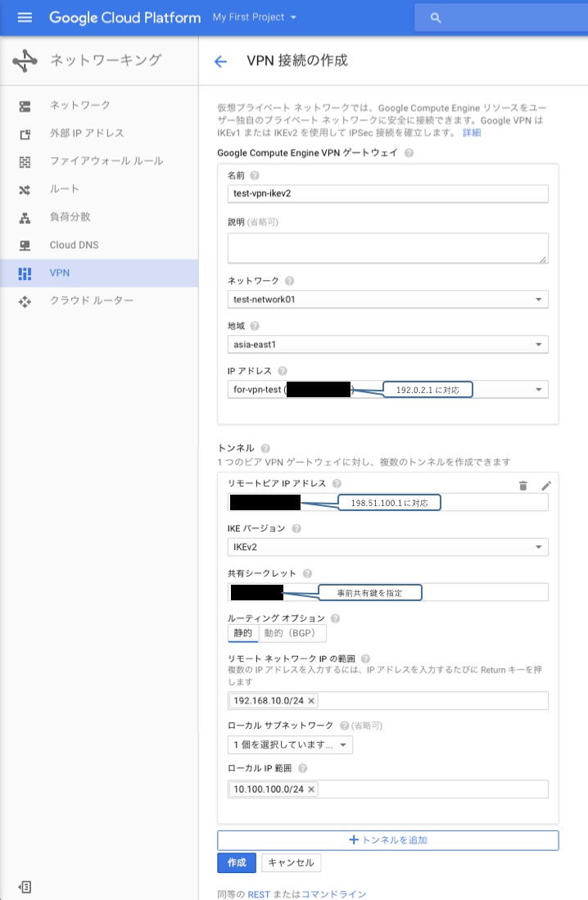Click help icon next to 共有シークレット
Viewport: 588px width, 900px height.
coord(307,574)
